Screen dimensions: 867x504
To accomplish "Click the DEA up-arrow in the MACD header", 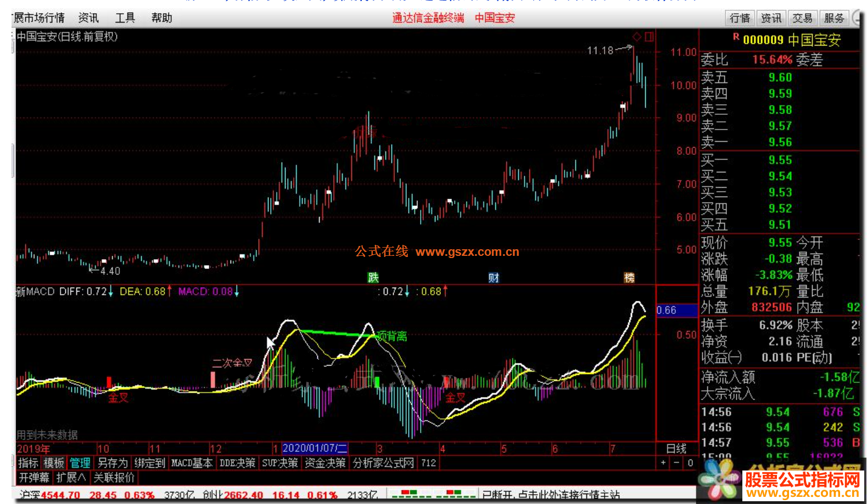I will click(x=169, y=292).
